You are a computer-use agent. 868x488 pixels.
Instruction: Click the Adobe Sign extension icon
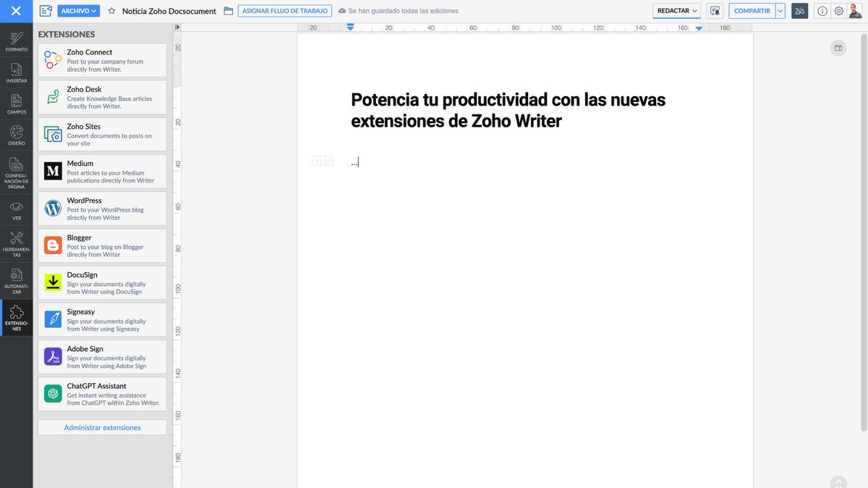(x=53, y=357)
